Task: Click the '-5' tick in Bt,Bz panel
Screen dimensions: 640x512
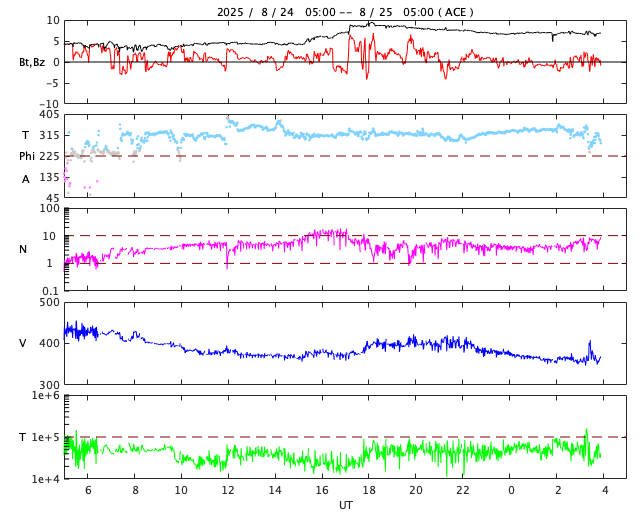Action: (x=53, y=83)
